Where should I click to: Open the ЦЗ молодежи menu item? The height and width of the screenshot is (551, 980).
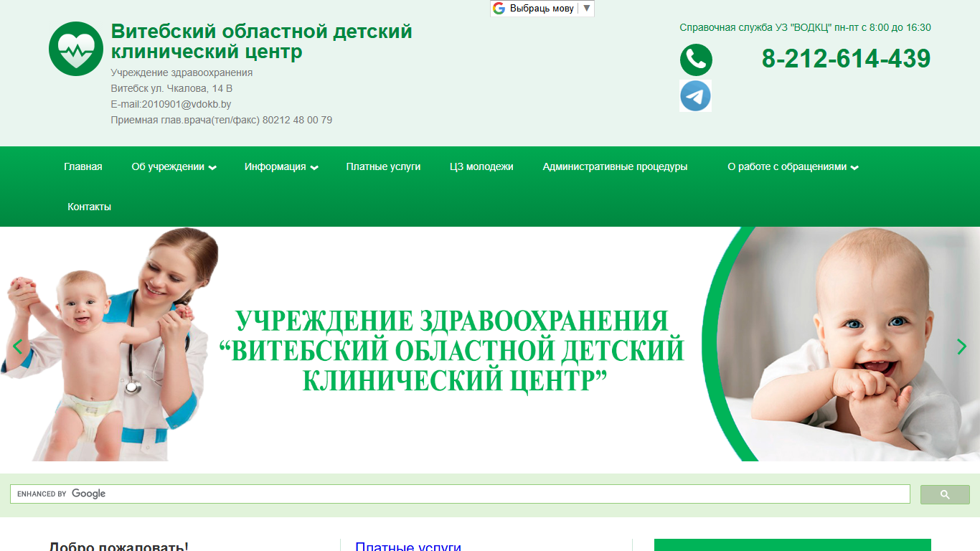[x=481, y=166]
